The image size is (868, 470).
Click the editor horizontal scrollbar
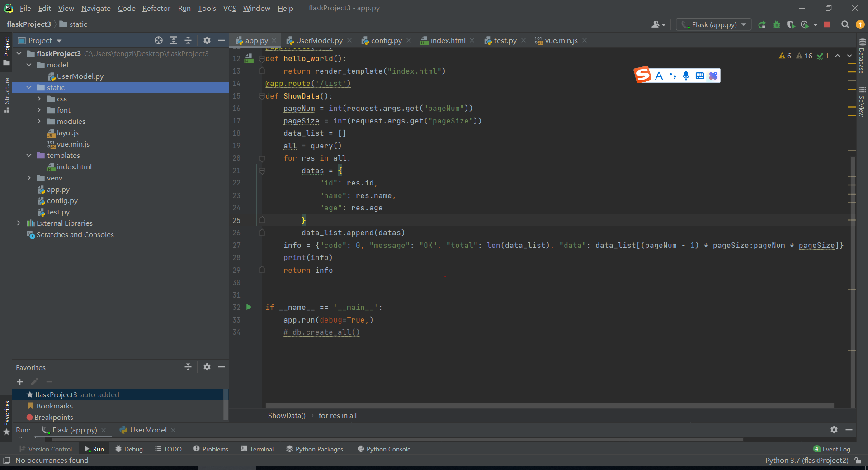click(549, 405)
